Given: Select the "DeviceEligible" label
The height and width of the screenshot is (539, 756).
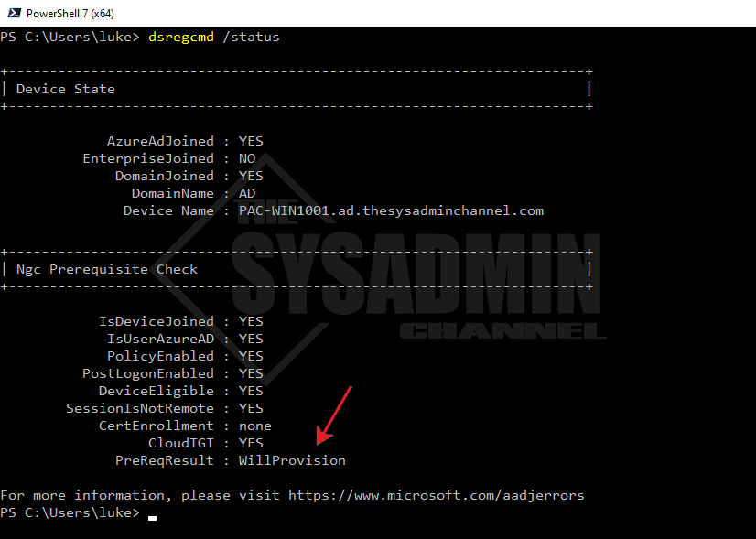Looking at the screenshot, I should [x=157, y=391].
